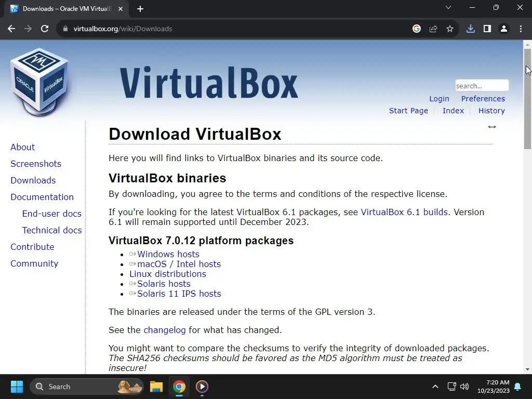
Task: Open End-user docs sidebar link
Action: (x=52, y=214)
